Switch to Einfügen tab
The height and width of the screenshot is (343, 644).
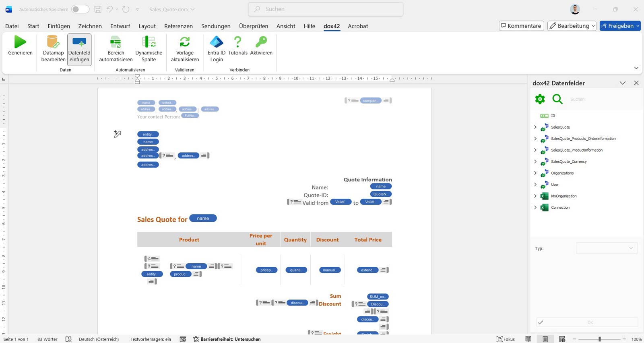coord(59,26)
